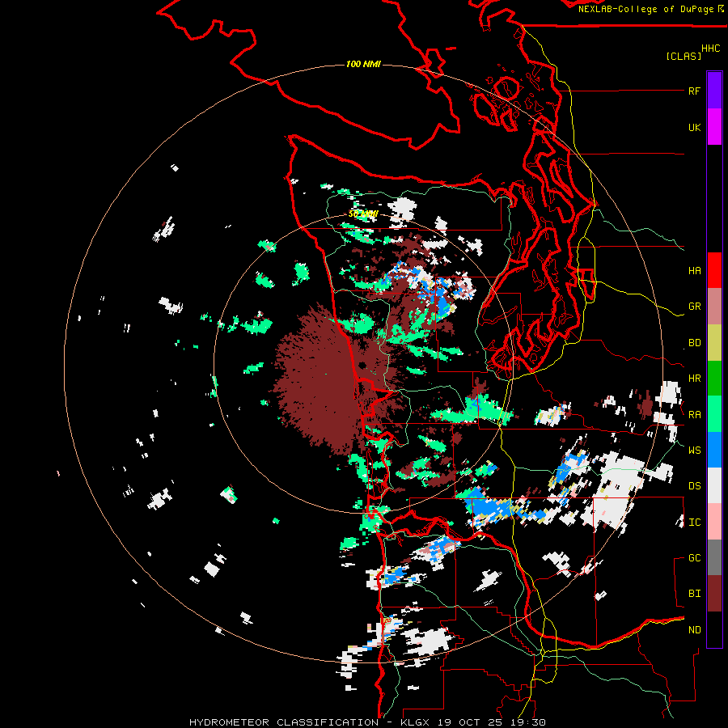This screenshot has width=728, height=728.
Task: Select the dusty pink GR graupel swatch
Action: 714,307
